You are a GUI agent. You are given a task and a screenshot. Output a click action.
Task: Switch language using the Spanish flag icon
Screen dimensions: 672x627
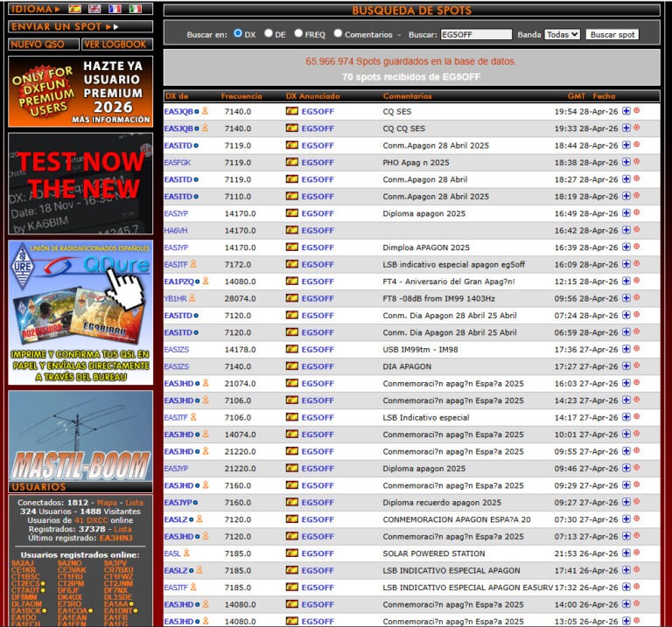[75, 9]
